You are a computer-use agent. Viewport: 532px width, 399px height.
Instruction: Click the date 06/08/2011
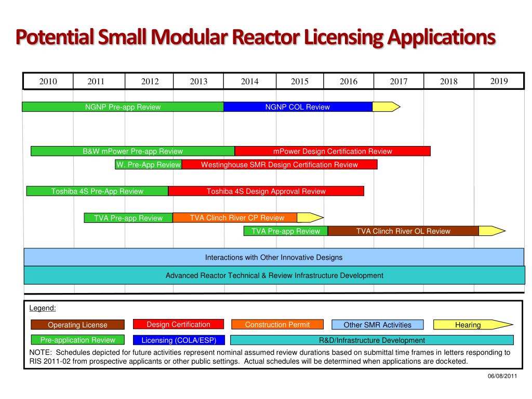(x=502, y=376)
